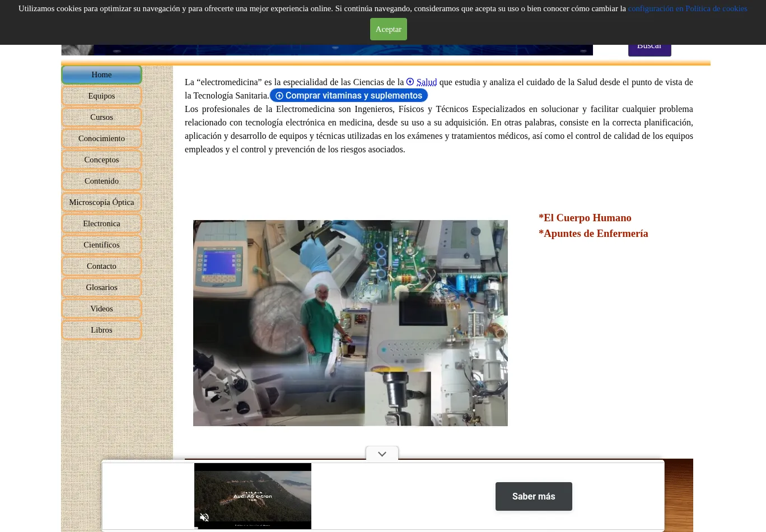This screenshot has height=532, width=766.
Task: Click Comprar vitaminas y suplementos badge
Action: 349,96
